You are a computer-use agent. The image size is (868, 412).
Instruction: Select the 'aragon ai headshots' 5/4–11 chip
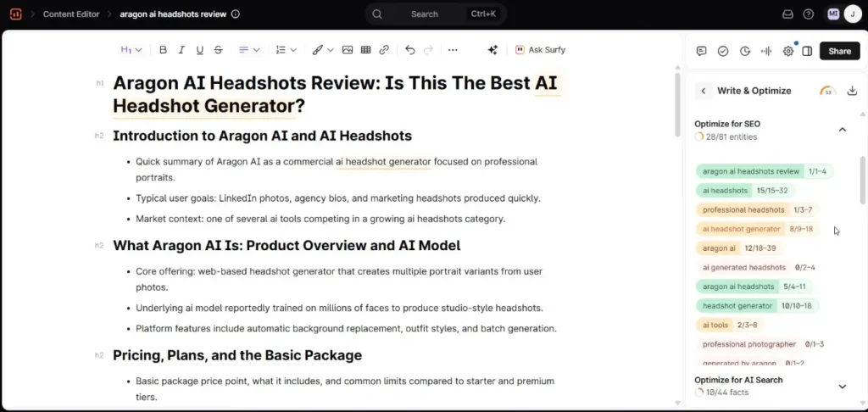click(x=754, y=287)
